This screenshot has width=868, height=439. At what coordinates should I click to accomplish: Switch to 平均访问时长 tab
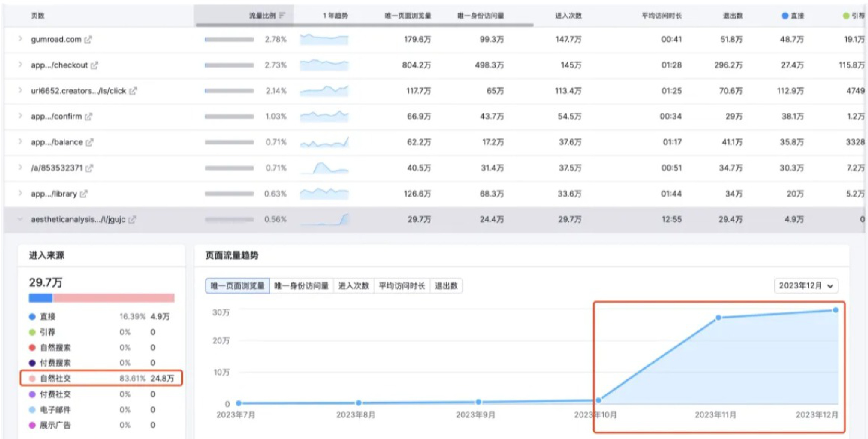(x=402, y=286)
